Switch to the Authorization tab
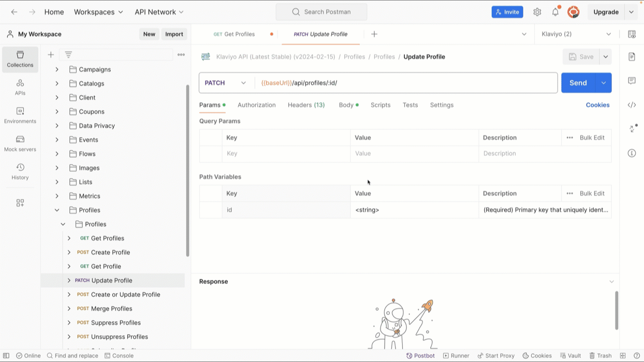This screenshot has width=644, height=362. tap(256, 105)
